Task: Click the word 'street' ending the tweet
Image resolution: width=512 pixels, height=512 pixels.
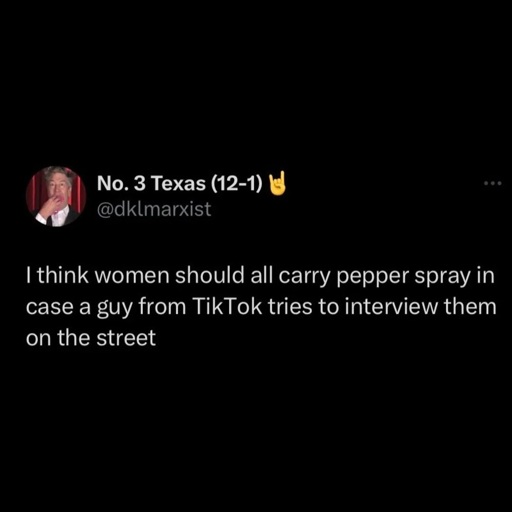Action: 126,337
